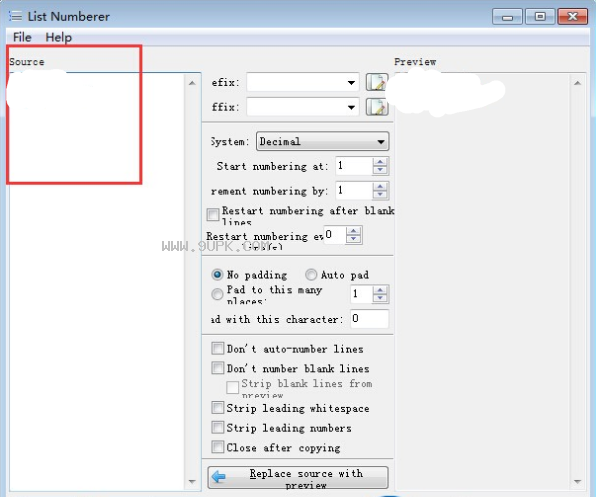The image size is (596, 497).
Task: Tick the Strip leading numbers checkbox
Action: coord(217,427)
